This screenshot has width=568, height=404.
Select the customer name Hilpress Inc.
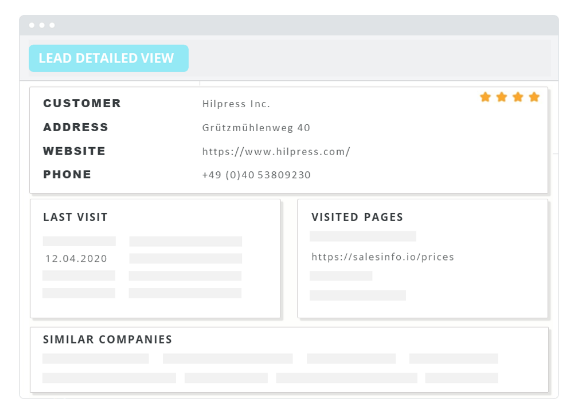[236, 104]
